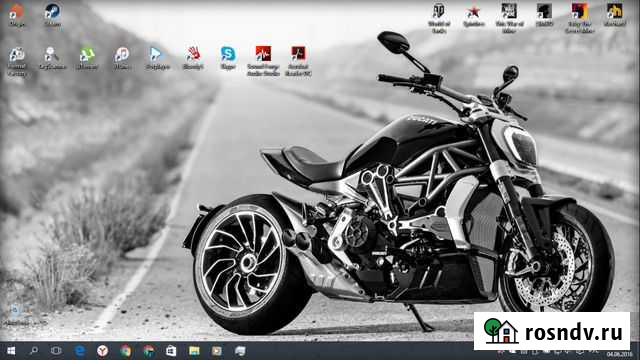The image size is (640, 360).
Task: Open the red star game shortcut
Action: coord(473,16)
